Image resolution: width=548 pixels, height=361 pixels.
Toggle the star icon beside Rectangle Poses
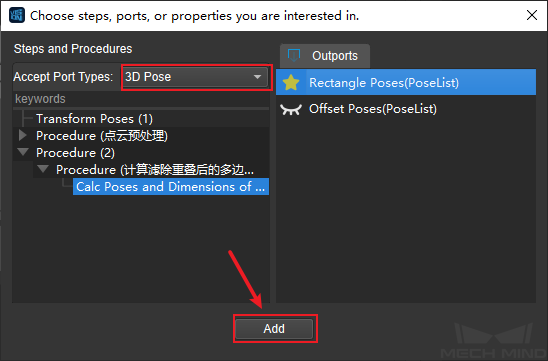coord(291,83)
